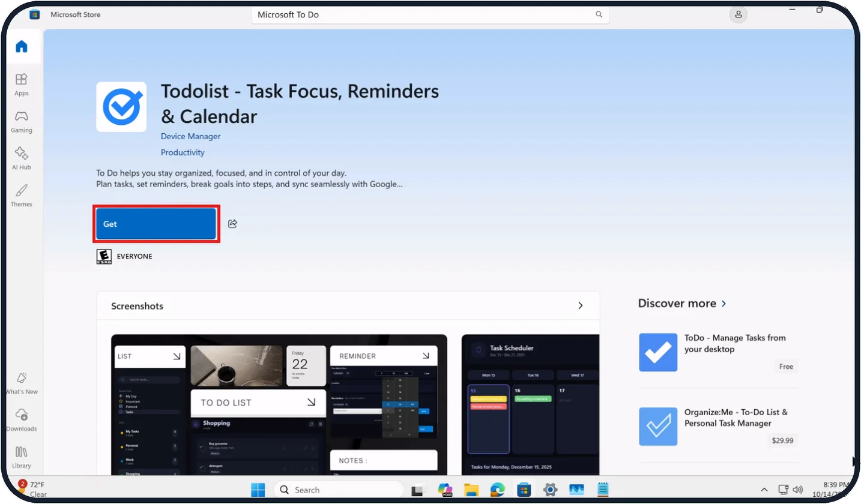
Task: Go to the Gaming section
Action: (x=22, y=122)
